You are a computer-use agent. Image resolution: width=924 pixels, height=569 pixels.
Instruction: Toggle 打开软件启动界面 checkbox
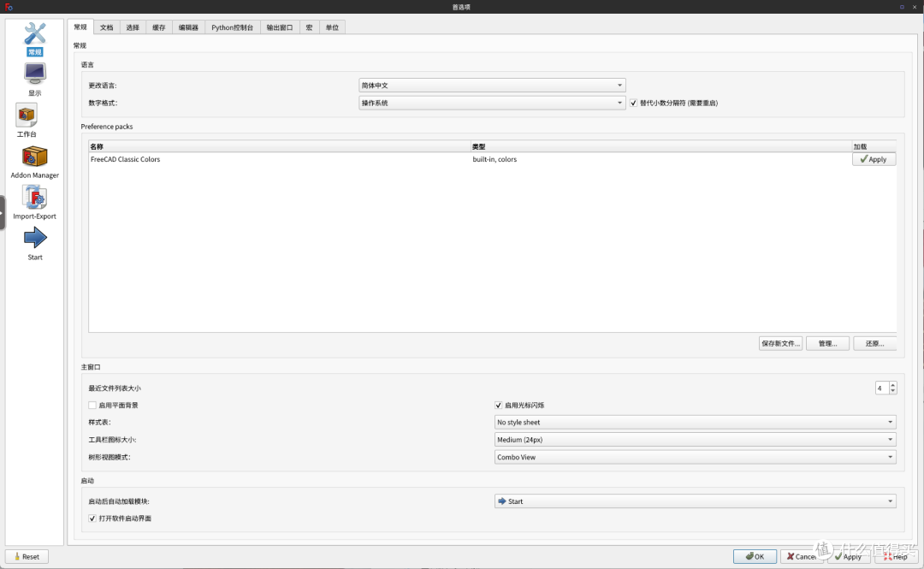tap(92, 519)
